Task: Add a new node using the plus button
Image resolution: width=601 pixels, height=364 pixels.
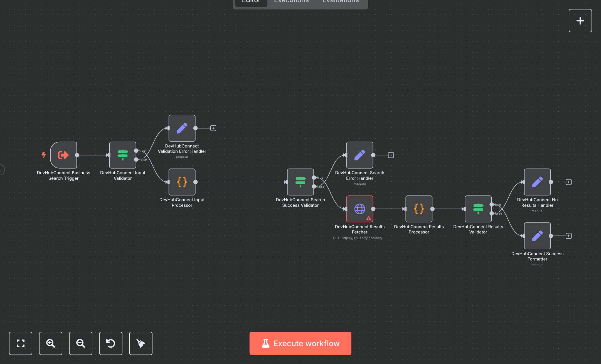Action: click(580, 20)
